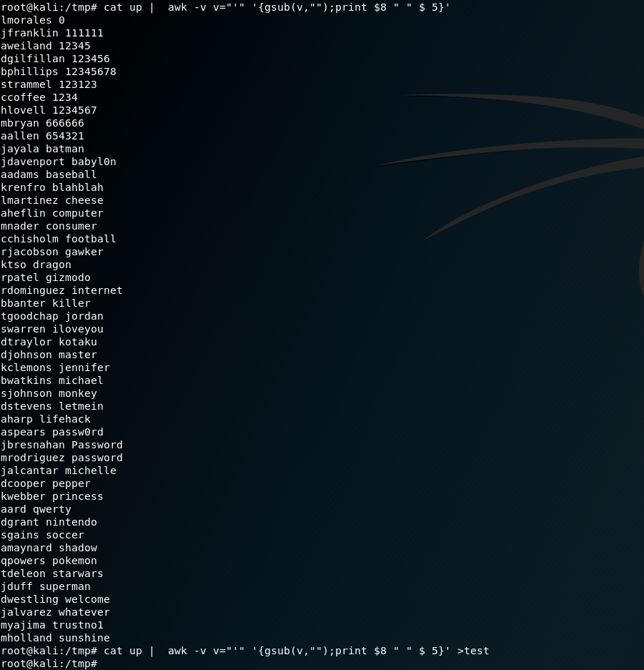Select the line "jayala batman"
Viewport: 644px width, 670px height.
(43, 149)
